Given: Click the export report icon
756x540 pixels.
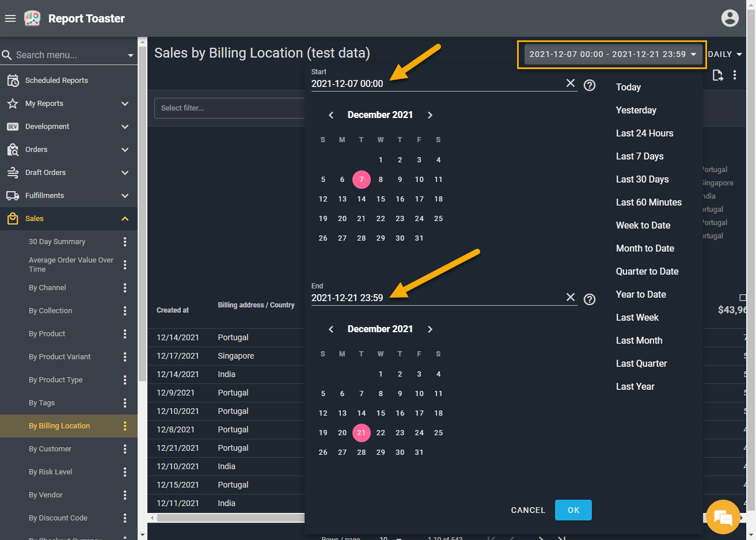Looking at the screenshot, I should [717, 75].
